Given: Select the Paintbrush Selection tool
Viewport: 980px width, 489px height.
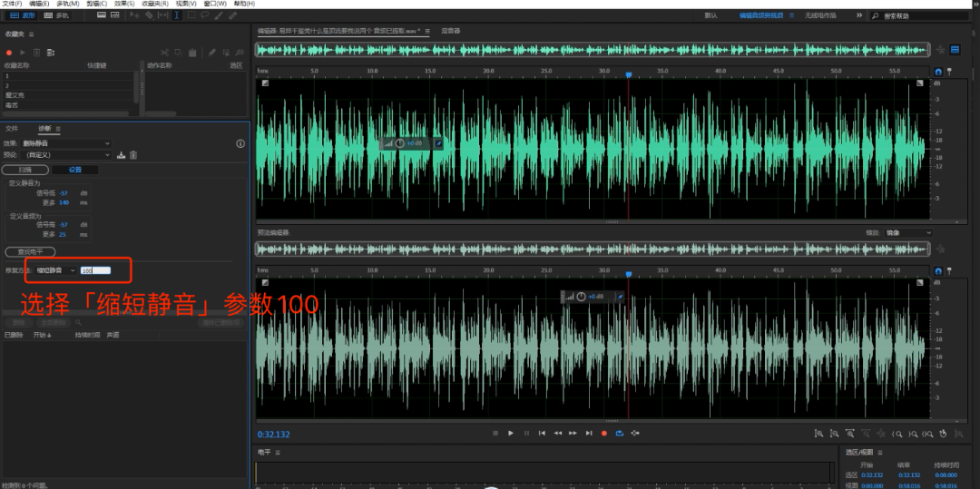Looking at the screenshot, I should point(218,15).
